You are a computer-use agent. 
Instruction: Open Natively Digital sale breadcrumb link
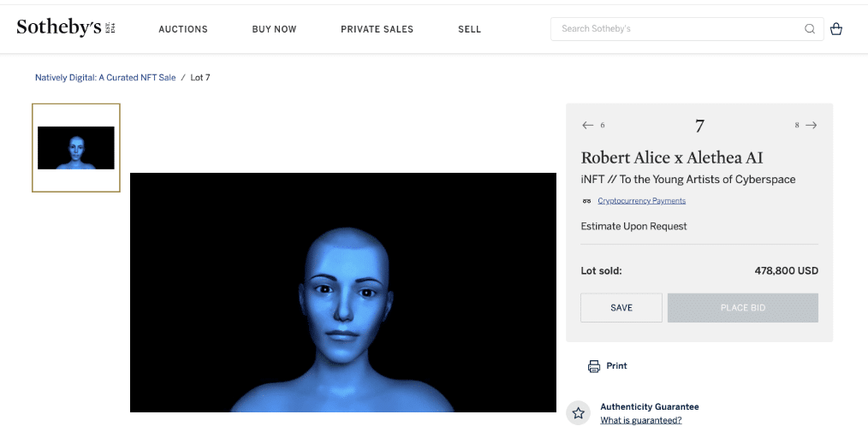point(105,78)
